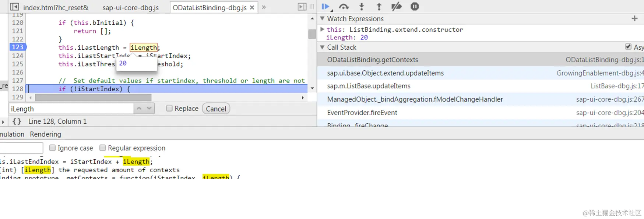
Task: Step over next function call
Action: tap(344, 7)
